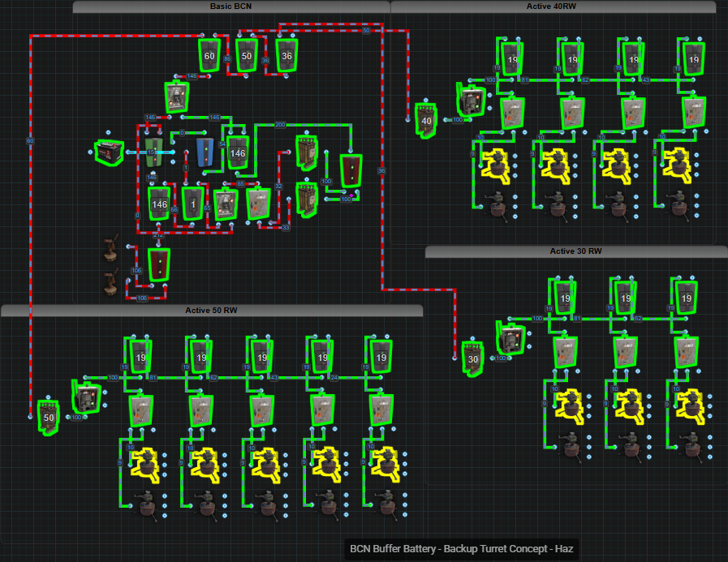Click the Basic BCN group header
Viewport: 728px width, 562px height.
[231, 6]
